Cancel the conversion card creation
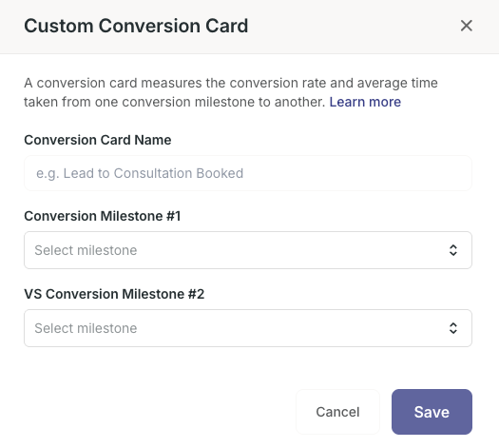The height and width of the screenshot is (448, 499). tap(337, 412)
